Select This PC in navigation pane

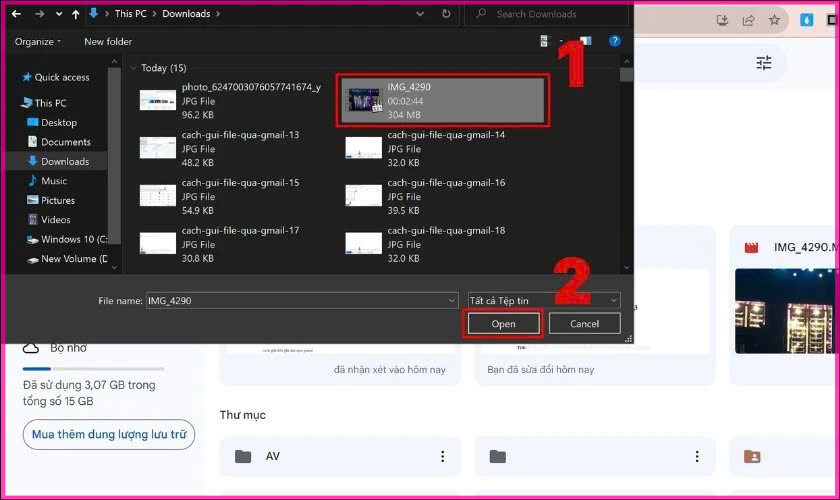[44, 103]
